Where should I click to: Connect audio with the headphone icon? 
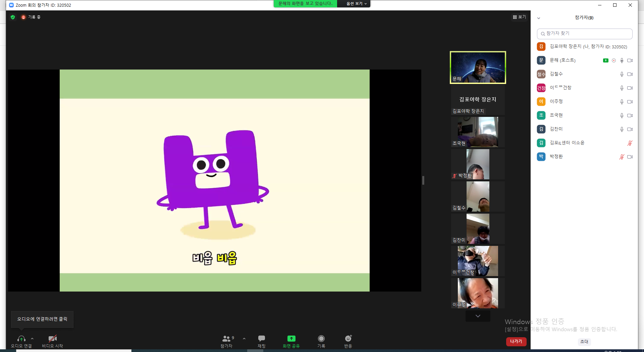pos(21,339)
